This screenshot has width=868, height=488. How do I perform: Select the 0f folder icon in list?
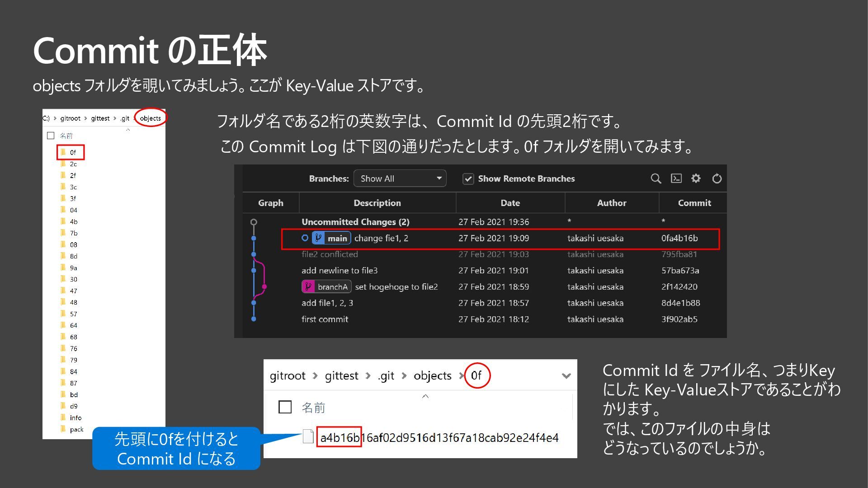tap(63, 152)
